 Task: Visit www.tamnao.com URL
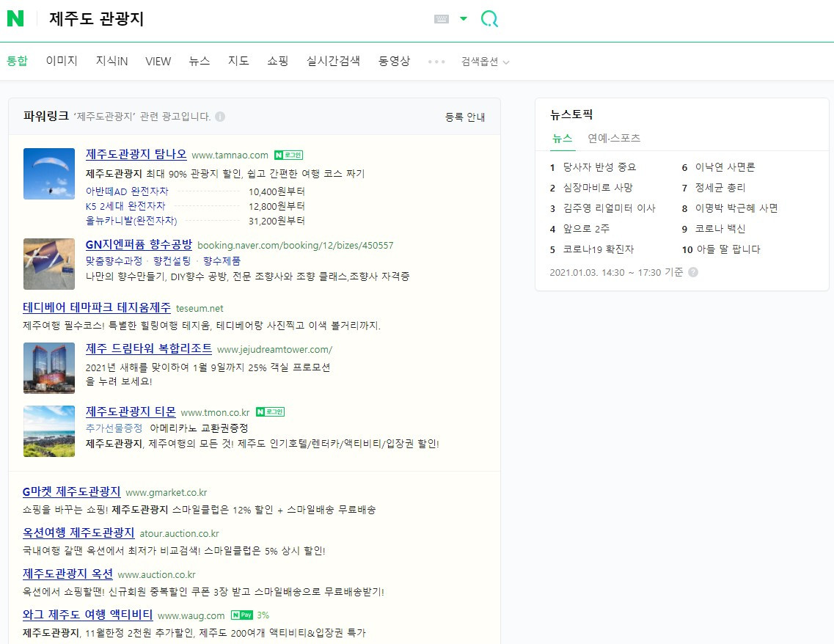tap(230, 155)
